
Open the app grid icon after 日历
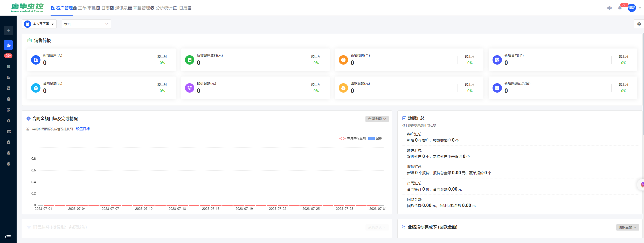(x=190, y=8)
